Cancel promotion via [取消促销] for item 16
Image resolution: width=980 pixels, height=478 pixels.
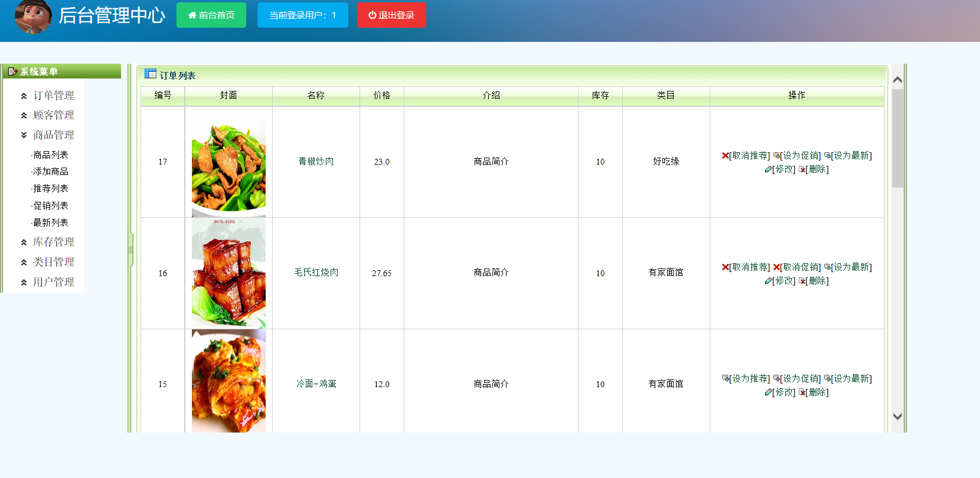click(801, 267)
